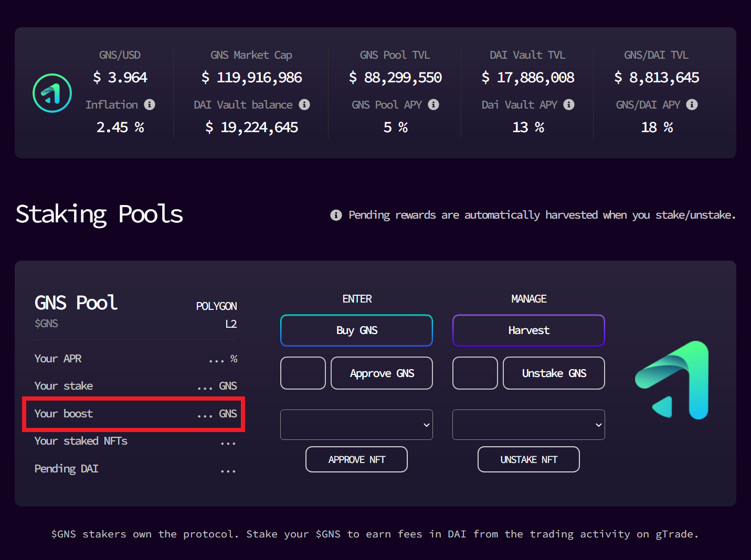Click the GNS/DAI TVL label
Screen dimensions: 751x560
point(656,55)
